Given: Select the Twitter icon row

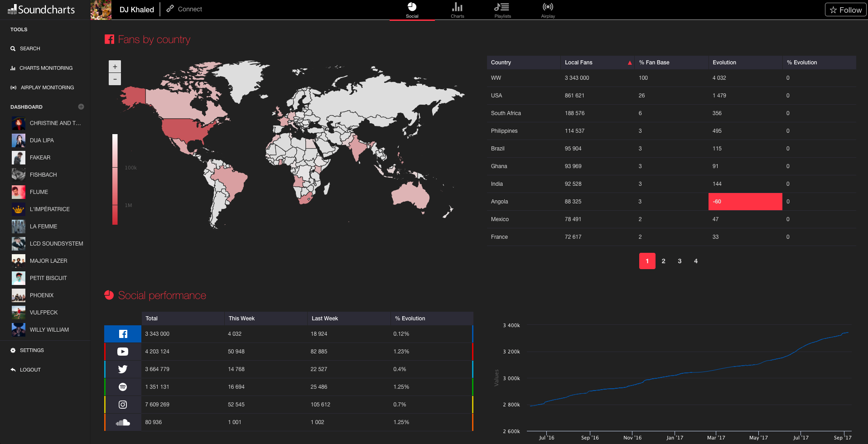Looking at the screenshot, I should point(123,369).
